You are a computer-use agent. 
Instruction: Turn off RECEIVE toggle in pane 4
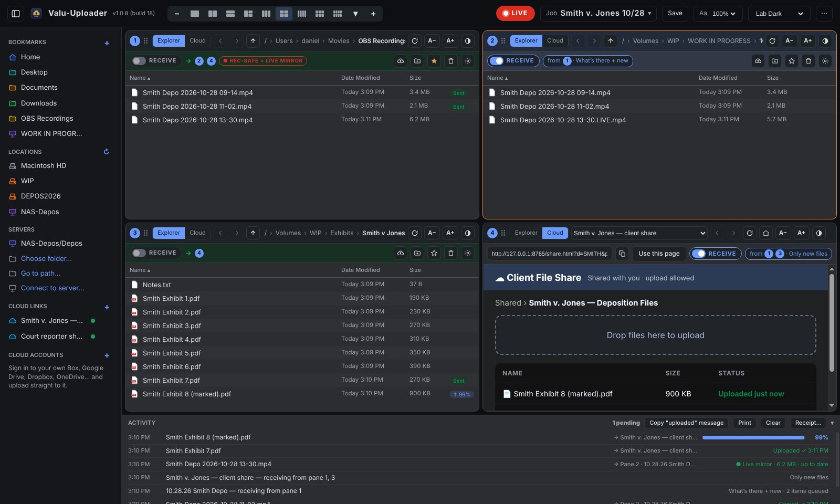point(699,254)
